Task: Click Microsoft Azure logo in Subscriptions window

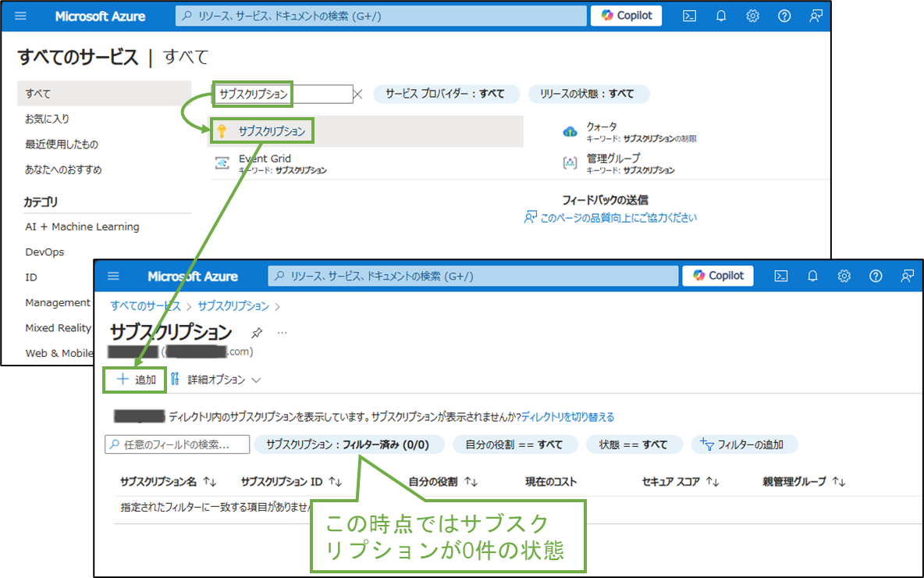Action: coord(193,276)
